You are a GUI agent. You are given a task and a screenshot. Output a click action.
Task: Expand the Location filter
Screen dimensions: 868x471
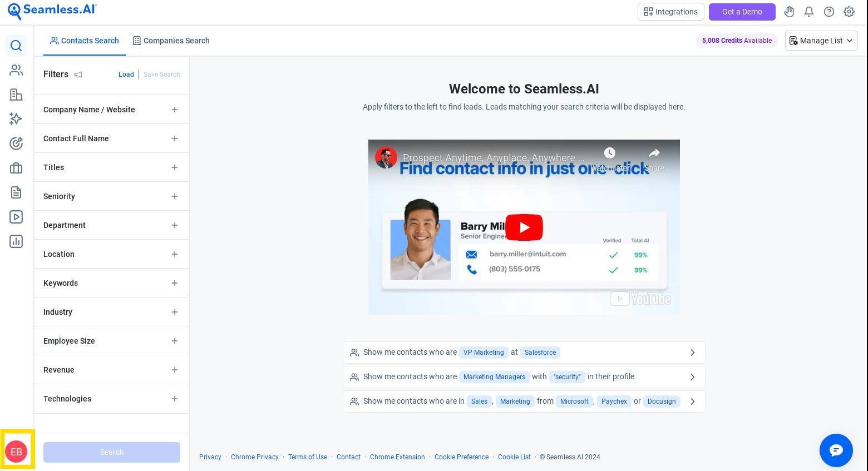112,254
